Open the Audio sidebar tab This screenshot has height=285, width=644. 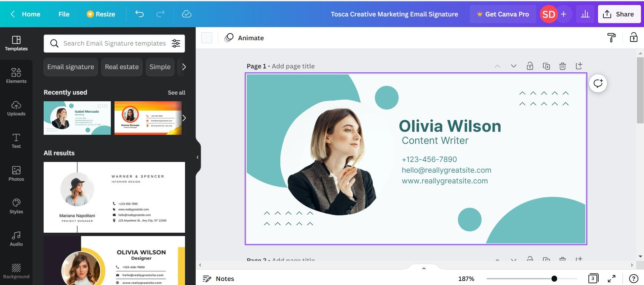16,239
